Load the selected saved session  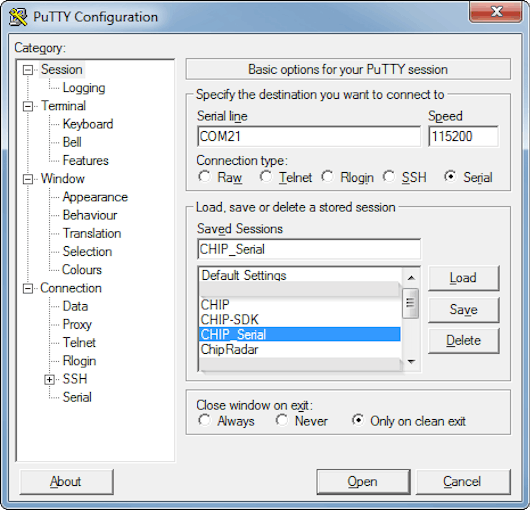tap(463, 278)
